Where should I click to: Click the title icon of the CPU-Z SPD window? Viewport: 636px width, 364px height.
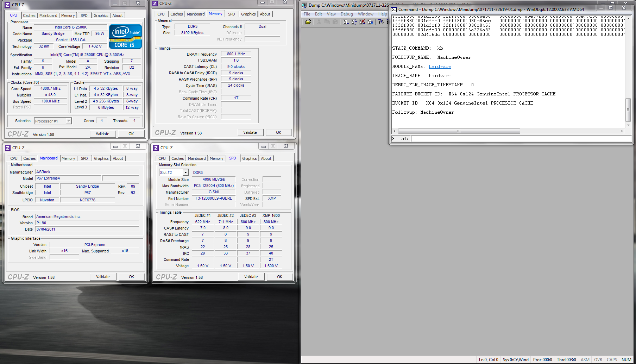pos(156,148)
